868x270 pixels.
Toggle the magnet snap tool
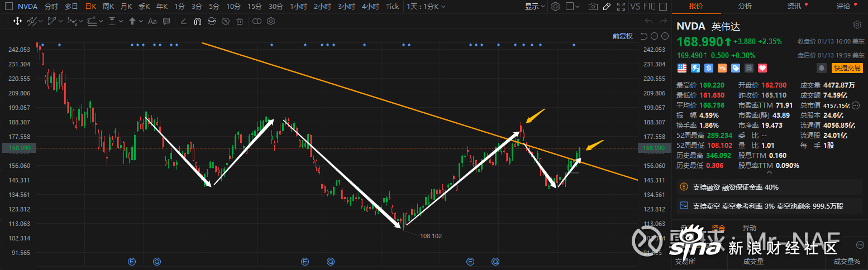(197, 21)
